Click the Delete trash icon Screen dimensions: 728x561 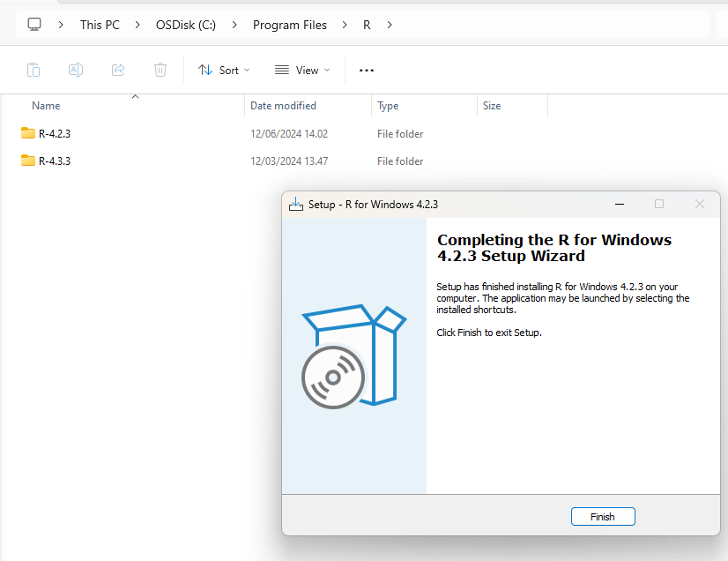(x=160, y=70)
